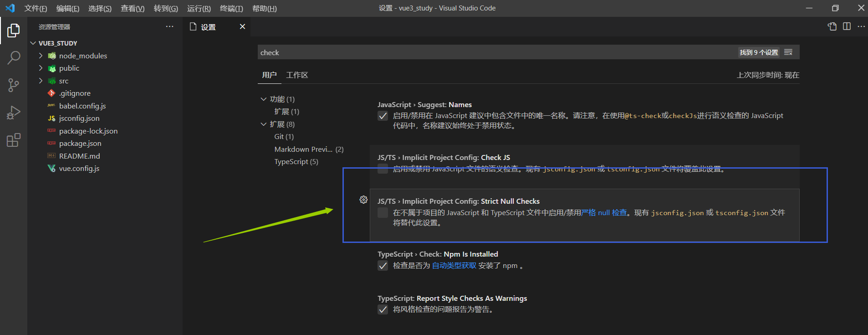Expand the node_modules folder chevron
The height and width of the screenshot is (335, 868).
[41, 56]
